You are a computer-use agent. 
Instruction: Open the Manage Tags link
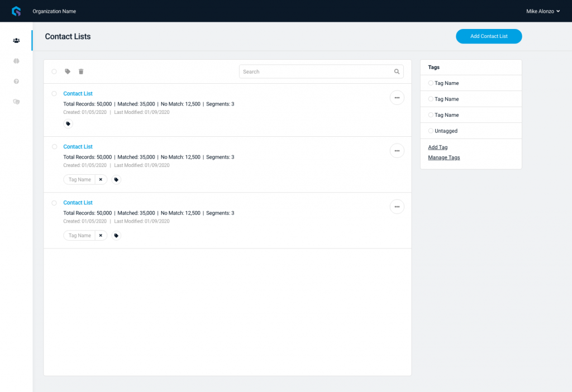pos(444,157)
